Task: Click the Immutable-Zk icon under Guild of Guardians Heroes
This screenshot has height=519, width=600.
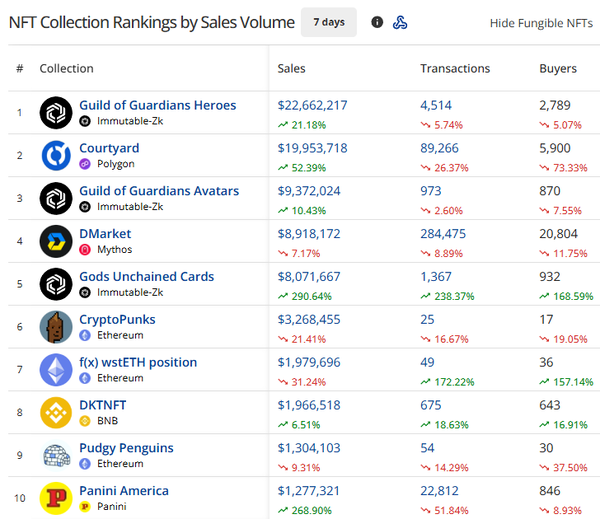Action: tap(85, 121)
